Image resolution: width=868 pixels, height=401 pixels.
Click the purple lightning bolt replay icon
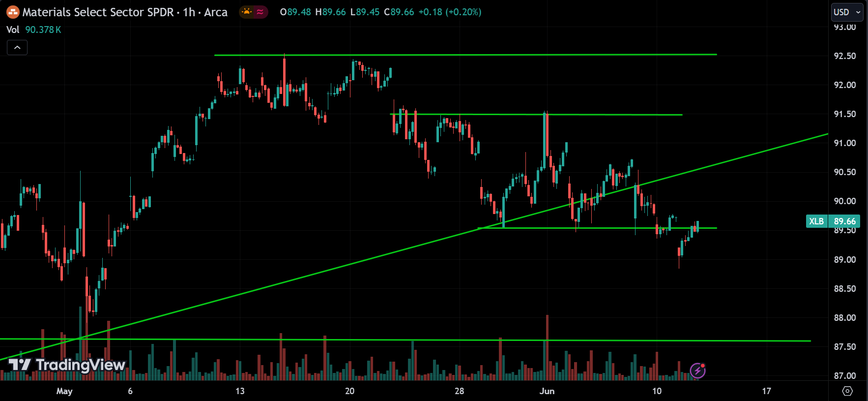pos(697,370)
